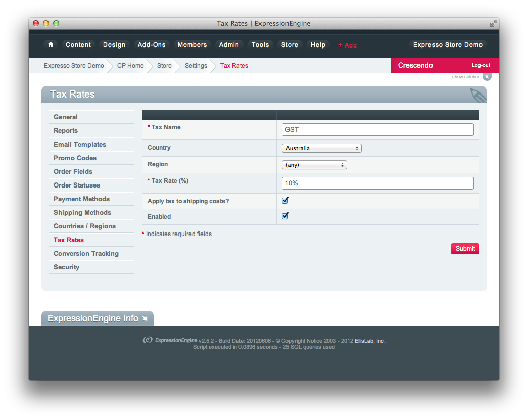
Task: Open Shipping Methods in sidebar
Action: click(91, 212)
